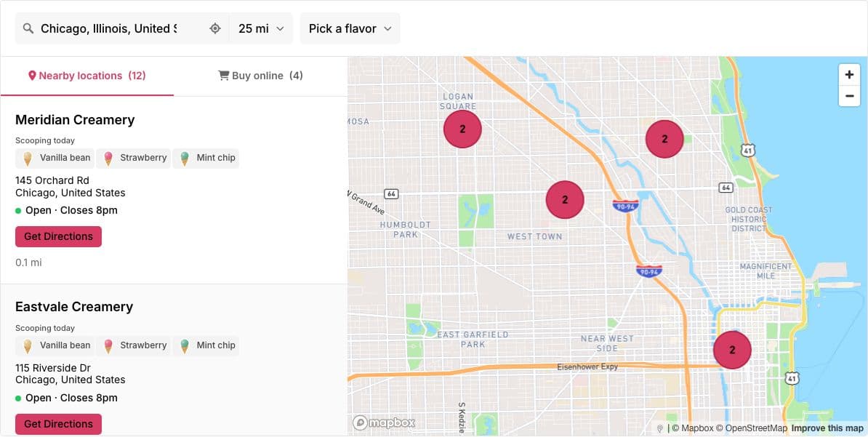Viewport: 868px width, 437px height.
Task: Switch to the Buy online tab
Action: 260,76
